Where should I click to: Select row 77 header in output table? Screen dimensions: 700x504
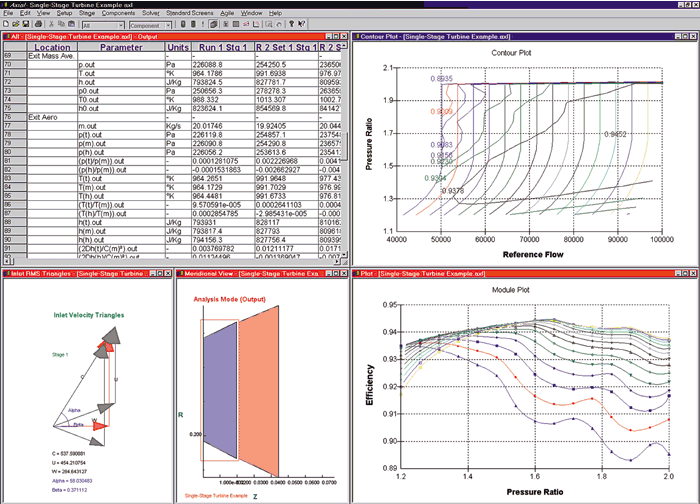coord(15,126)
